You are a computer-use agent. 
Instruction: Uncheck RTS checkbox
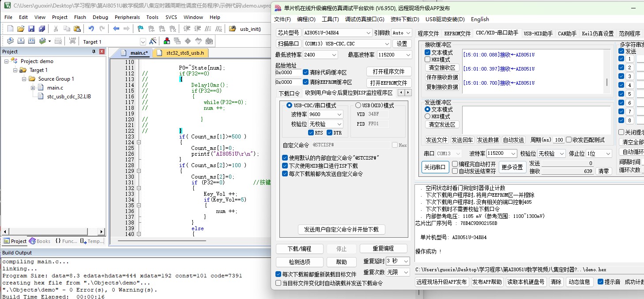311,133
